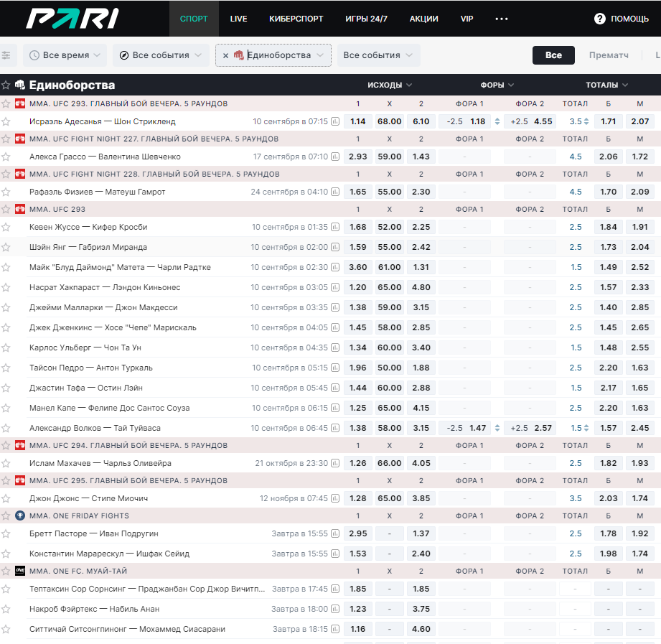Open the АКЦИИ tab

pyautogui.click(x=424, y=19)
